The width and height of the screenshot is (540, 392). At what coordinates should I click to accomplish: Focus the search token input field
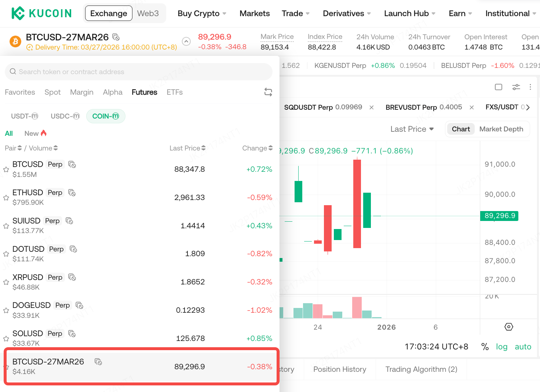point(139,72)
